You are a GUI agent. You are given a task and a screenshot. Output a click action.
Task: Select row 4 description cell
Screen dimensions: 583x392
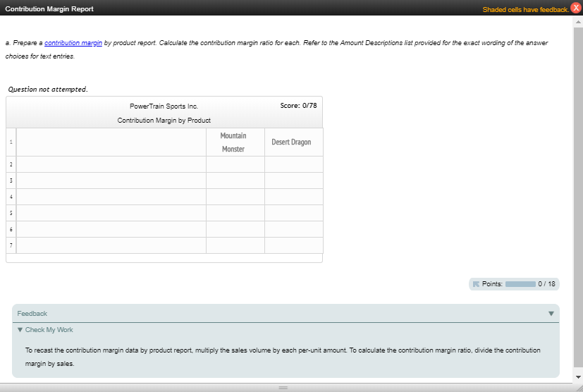coord(111,197)
